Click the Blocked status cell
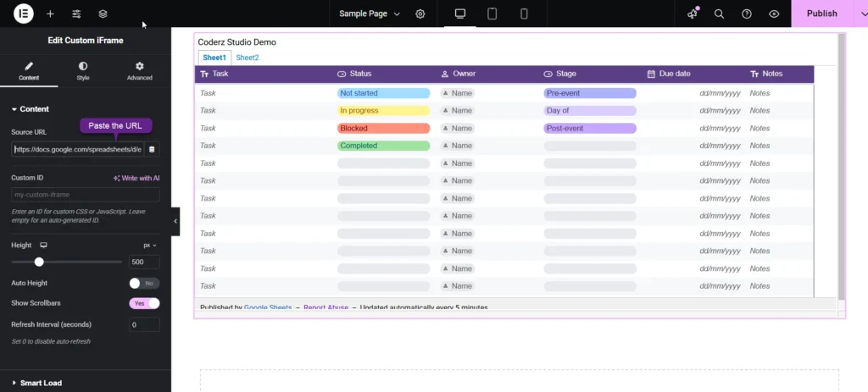 click(384, 129)
